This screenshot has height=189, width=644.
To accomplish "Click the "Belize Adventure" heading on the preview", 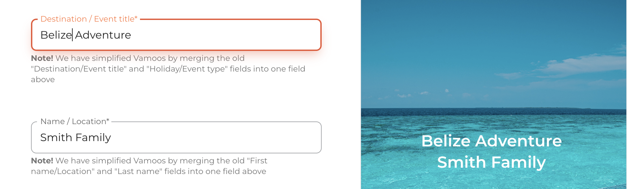I will pos(491,141).
